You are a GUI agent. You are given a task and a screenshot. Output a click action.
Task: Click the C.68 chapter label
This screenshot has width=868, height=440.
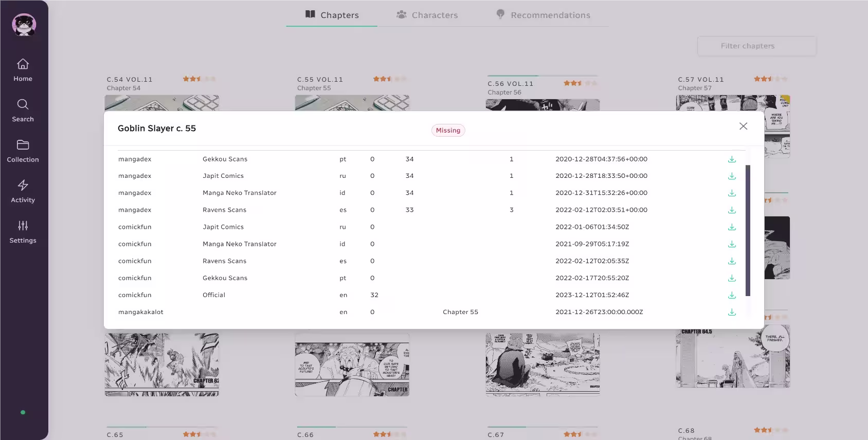[x=686, y=431]
